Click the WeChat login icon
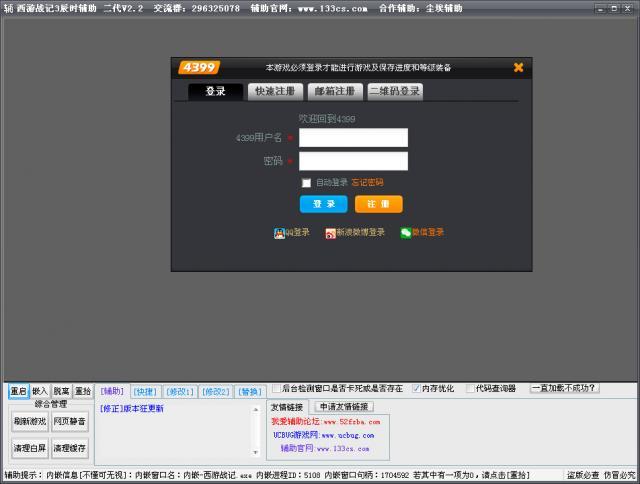 click(x=406, y=233)
